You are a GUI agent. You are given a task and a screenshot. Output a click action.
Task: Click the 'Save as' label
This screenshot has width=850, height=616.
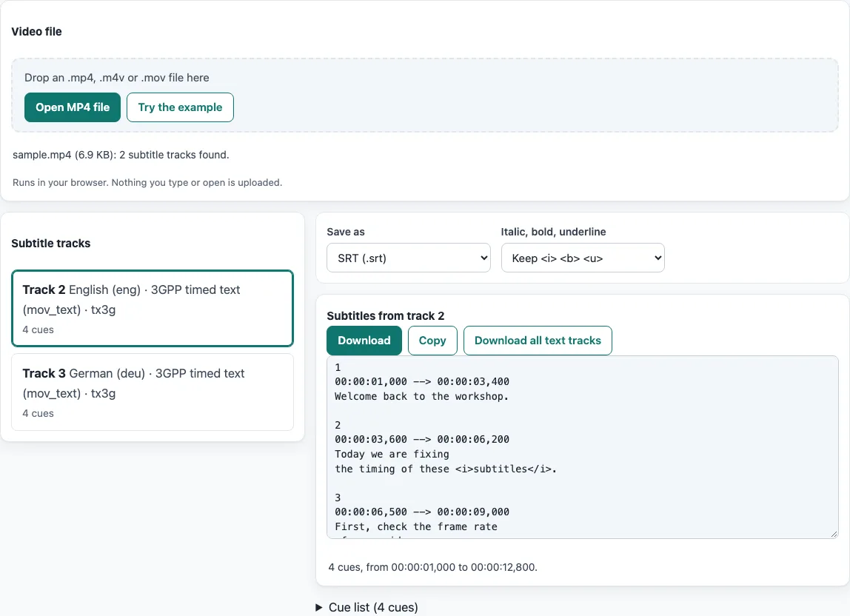tap(346, 232)
